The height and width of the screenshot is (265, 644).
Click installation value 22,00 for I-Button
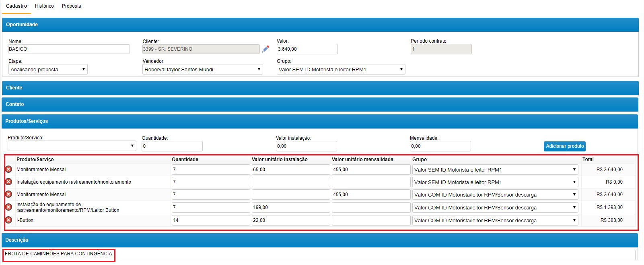point(291,220)
